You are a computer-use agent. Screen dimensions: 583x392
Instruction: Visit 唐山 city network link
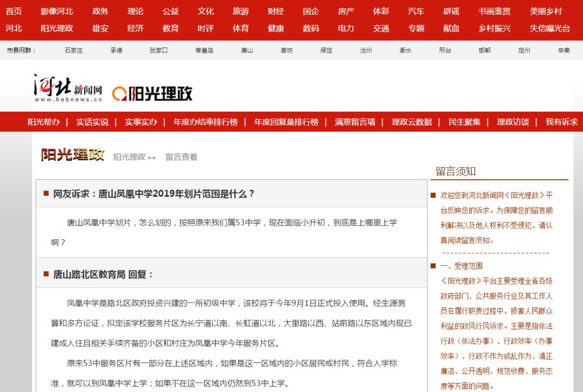247,50
